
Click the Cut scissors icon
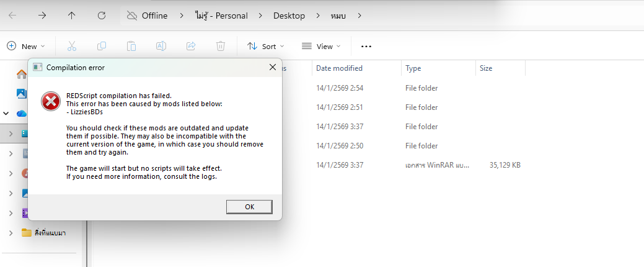(x=71, y=46)
